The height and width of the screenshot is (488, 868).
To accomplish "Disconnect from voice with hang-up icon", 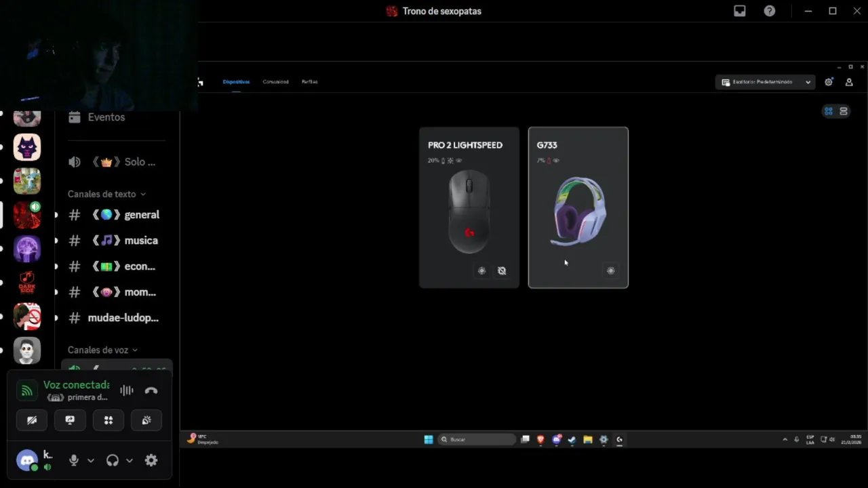I will [x=151, y=390].
